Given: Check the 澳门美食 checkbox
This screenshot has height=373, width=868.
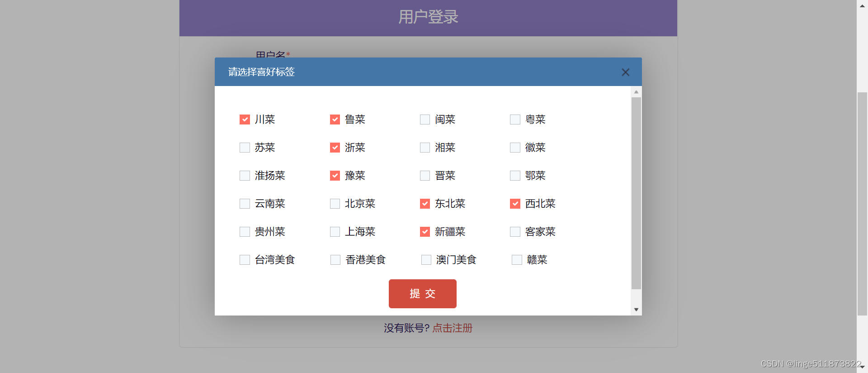Looking at the screenshot, I should [426, 260].
